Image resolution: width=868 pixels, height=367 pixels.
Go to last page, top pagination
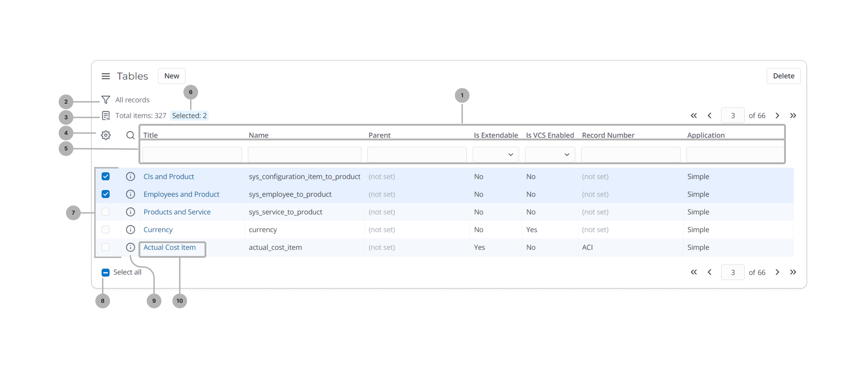pyautogui.click(x=793, y=116)
